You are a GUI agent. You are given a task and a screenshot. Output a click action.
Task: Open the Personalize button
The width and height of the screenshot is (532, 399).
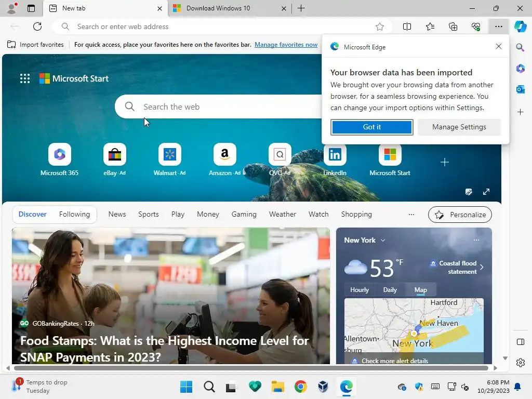[x=460, y=215]
